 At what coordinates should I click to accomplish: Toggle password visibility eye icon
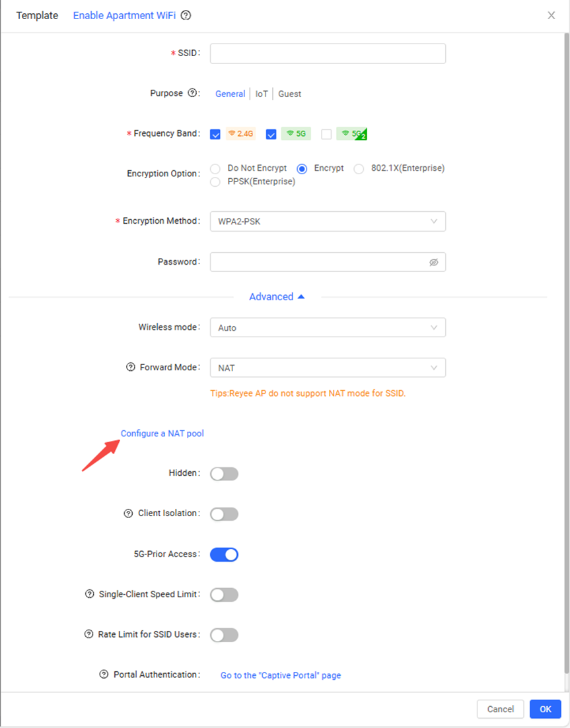(434, 262)
